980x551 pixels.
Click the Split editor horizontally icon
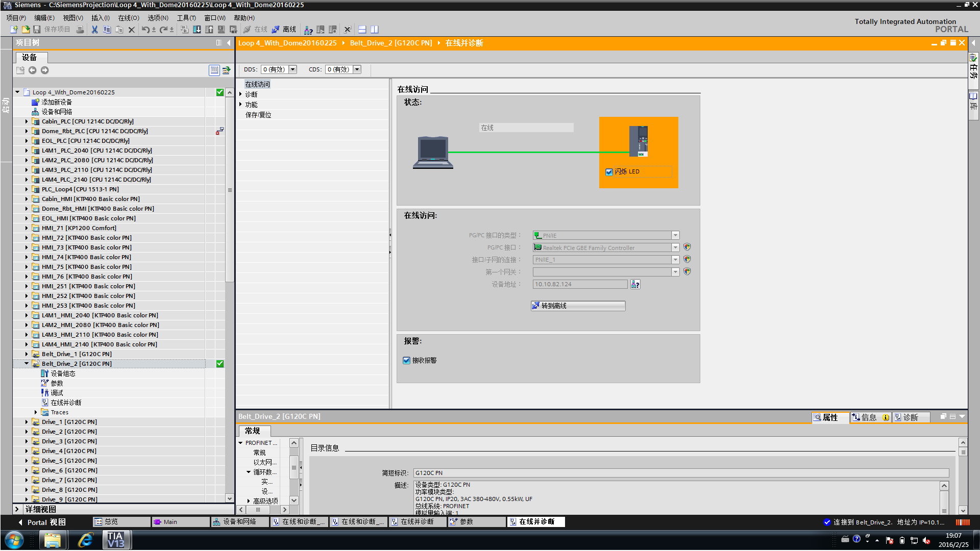tap(362, 30)
